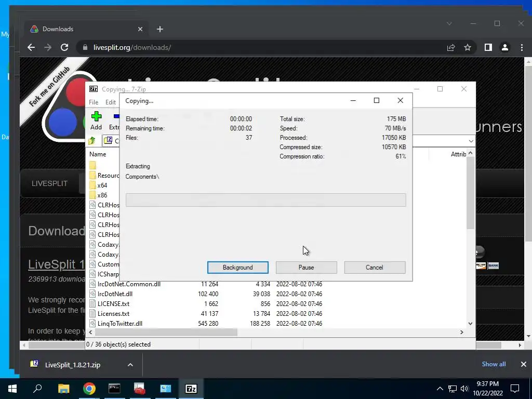This screenshot has height=399, width=532.
Task: Click the Chrome address bar URL
Action: [132, 47]
